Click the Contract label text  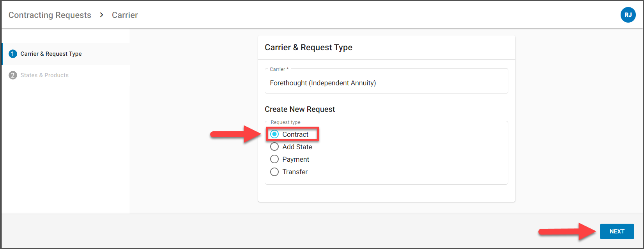coord(295,134)
